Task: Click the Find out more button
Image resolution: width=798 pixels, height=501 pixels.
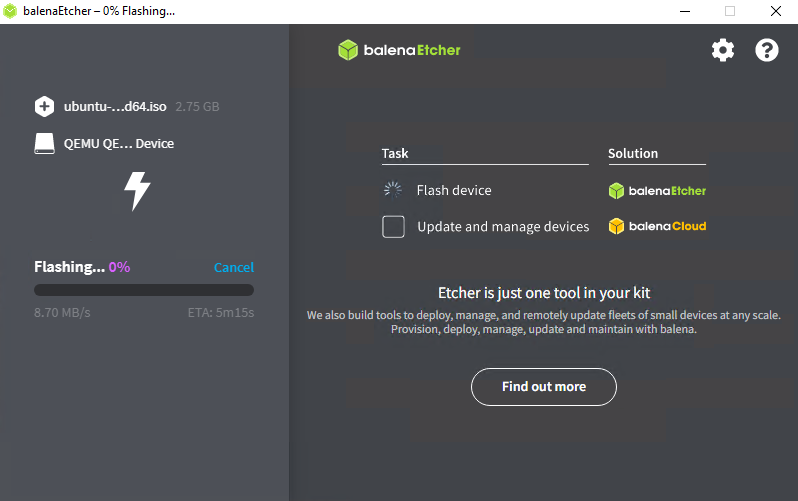Action: click(544, 387)
